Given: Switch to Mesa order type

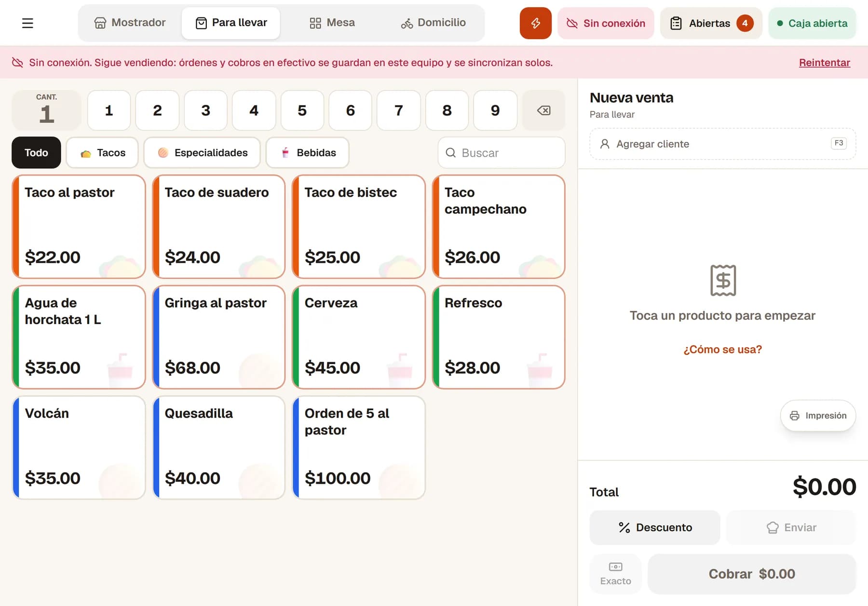Looking at the screenshot, I should [332, 23].
